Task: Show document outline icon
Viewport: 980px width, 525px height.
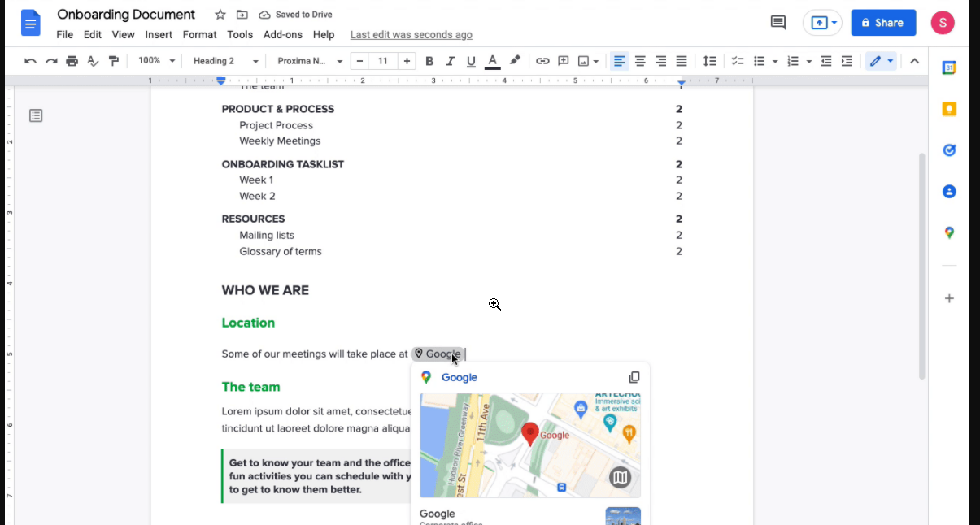Action: pyautogui.click(x=36, y=115)
